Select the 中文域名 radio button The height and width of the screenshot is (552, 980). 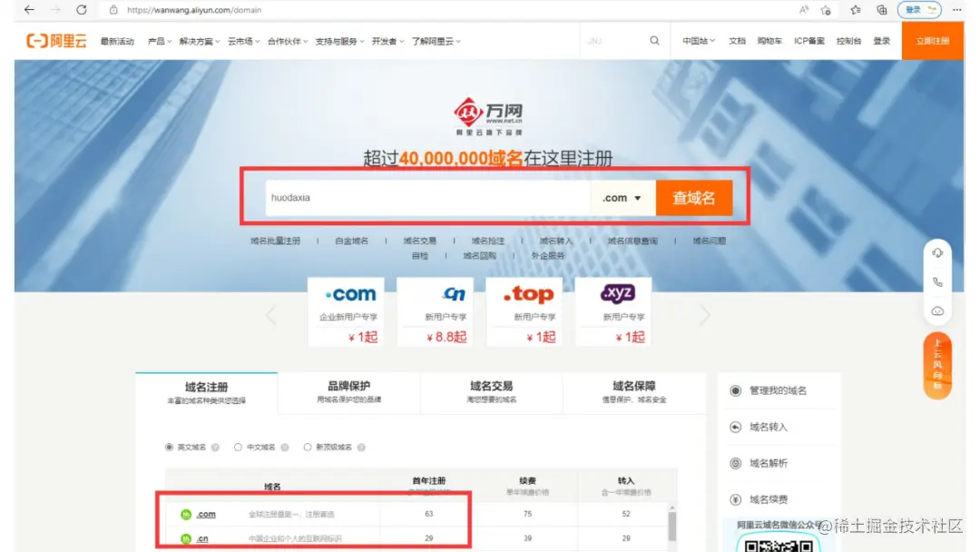pos(238,447)
